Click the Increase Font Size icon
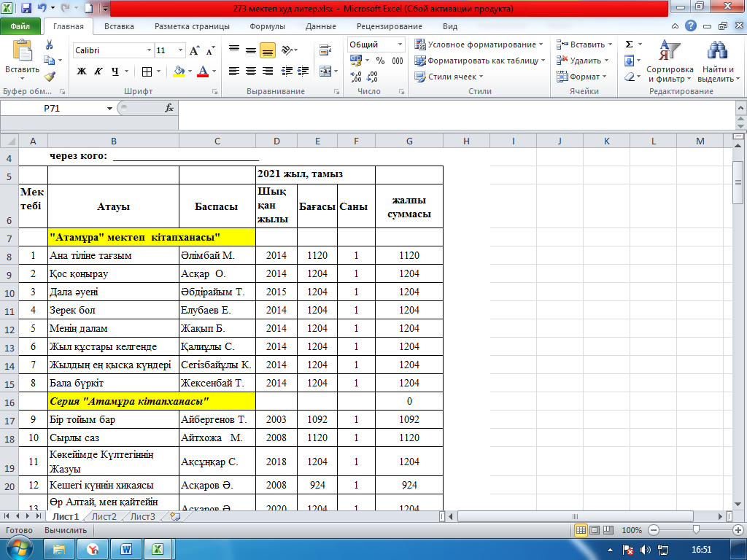The width and height of the screenshot is (747, 560). click(x=195, y=51)
